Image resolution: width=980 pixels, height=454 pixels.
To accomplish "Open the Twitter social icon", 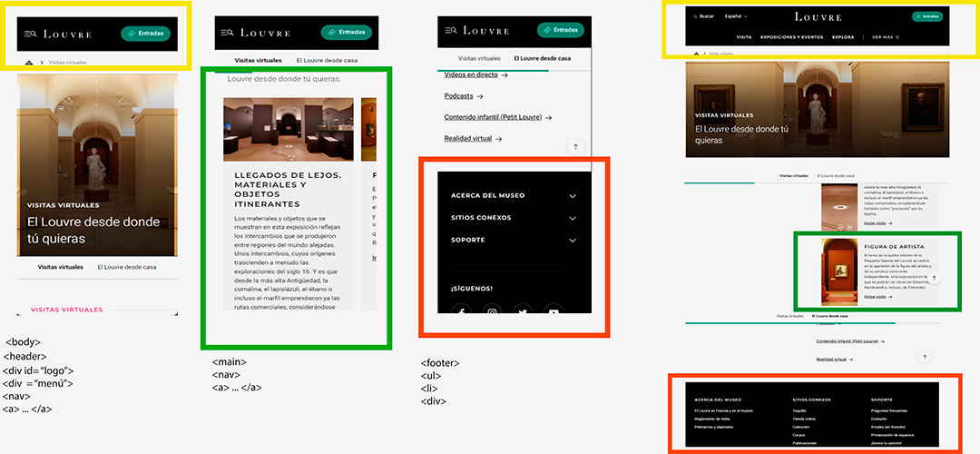I will [x=523, y=312].
